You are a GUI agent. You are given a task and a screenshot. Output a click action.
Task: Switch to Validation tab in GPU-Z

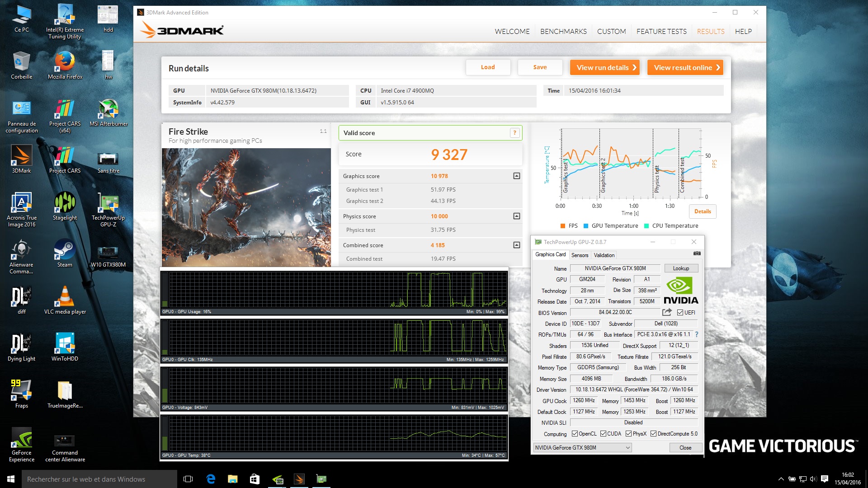(604, 255)
